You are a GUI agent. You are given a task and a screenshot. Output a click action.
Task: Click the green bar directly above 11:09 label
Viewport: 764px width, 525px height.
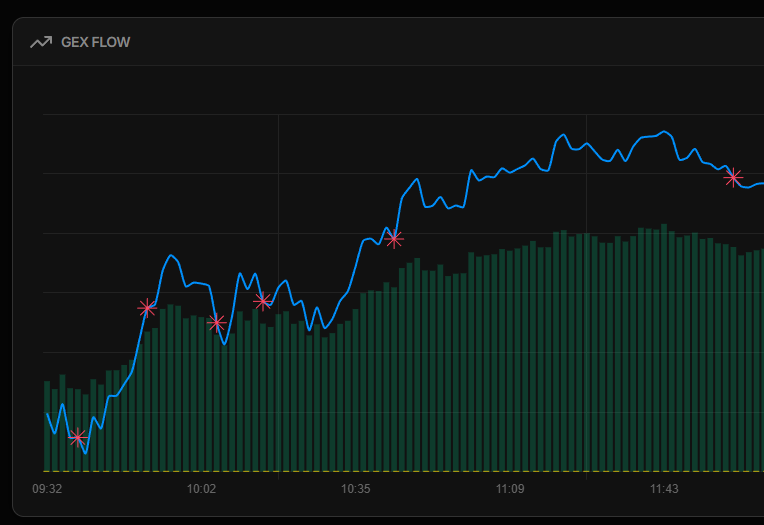pos(510,360)
